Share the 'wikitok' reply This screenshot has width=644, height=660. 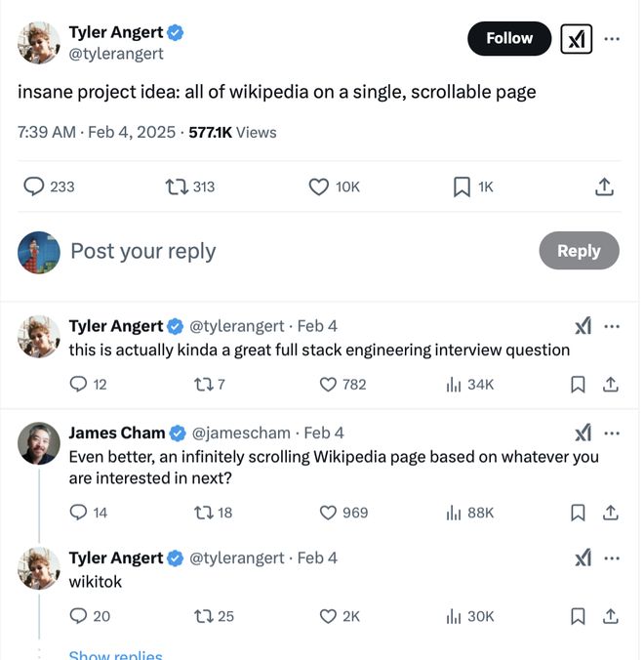tap(611, 616)
